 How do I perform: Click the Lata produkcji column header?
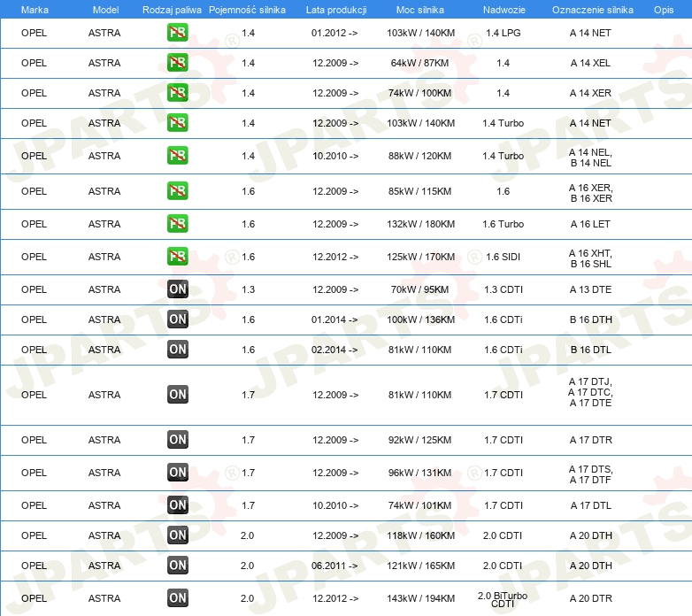336,10
